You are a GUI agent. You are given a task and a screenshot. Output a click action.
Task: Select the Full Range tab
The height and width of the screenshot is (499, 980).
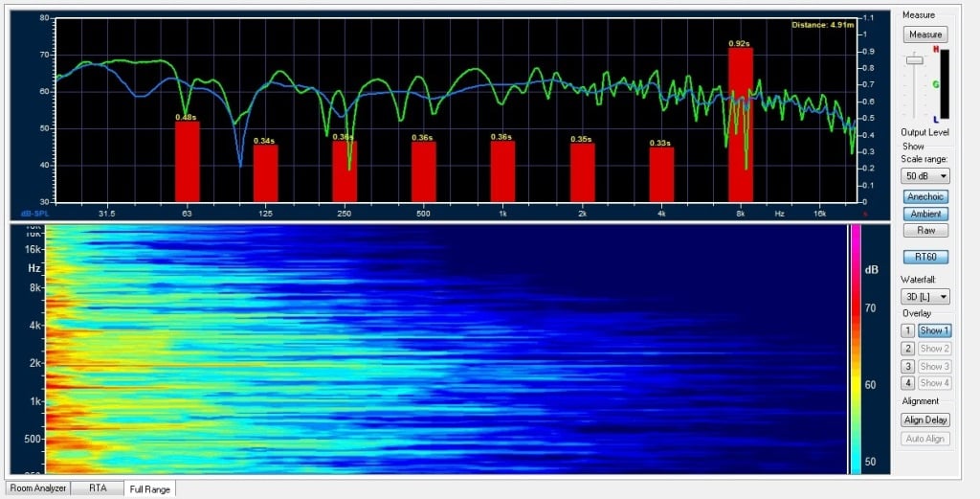tap(149, 488)
